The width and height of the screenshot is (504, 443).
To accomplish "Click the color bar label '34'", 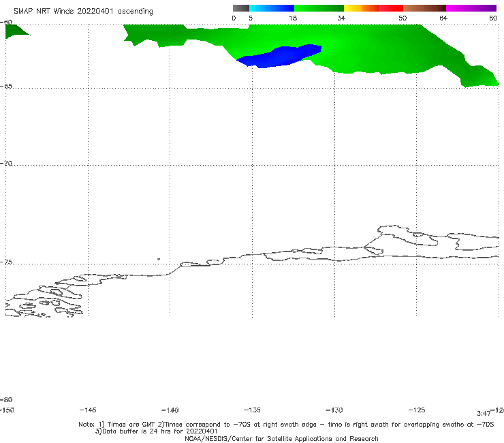I will click(x=341, y=18).
